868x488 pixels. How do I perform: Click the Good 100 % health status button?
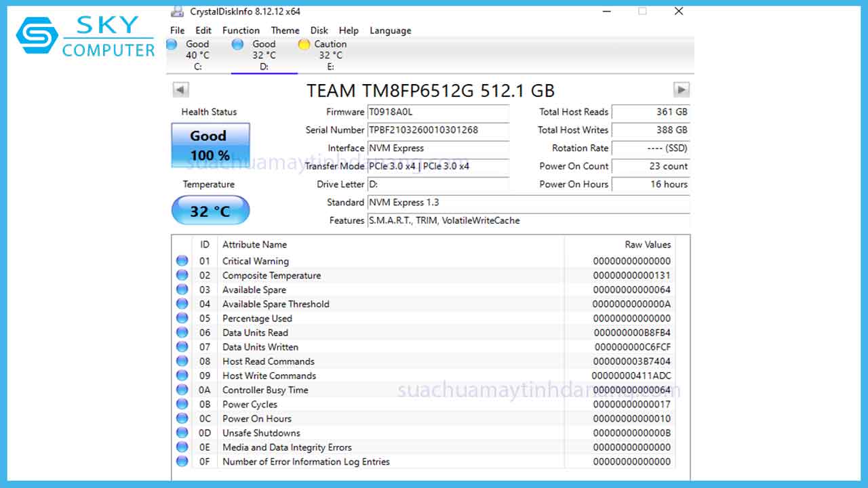(210, 145)
